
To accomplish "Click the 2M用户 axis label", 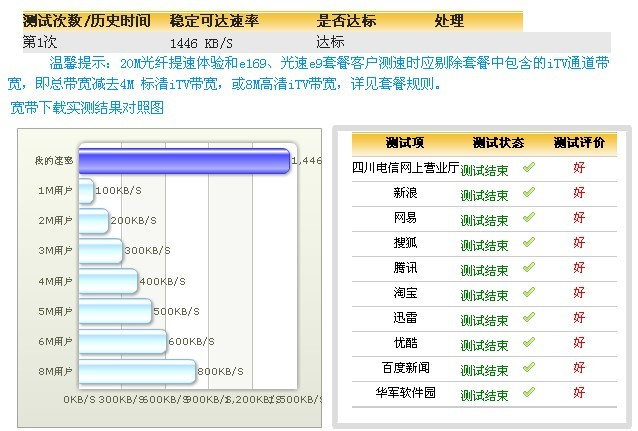I will tap(55, 220).
